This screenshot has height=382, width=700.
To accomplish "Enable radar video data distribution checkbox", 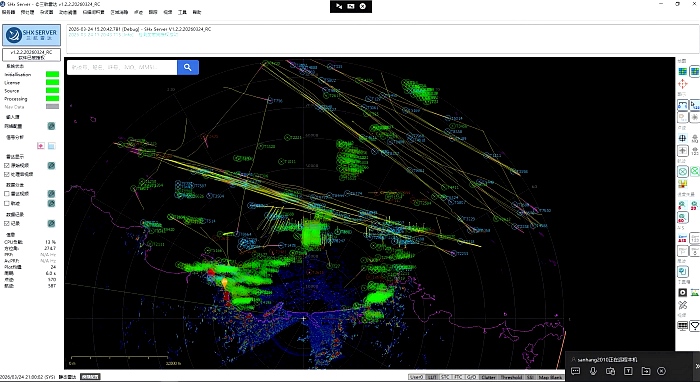I will pyautogui.click(x=7, y=194).
